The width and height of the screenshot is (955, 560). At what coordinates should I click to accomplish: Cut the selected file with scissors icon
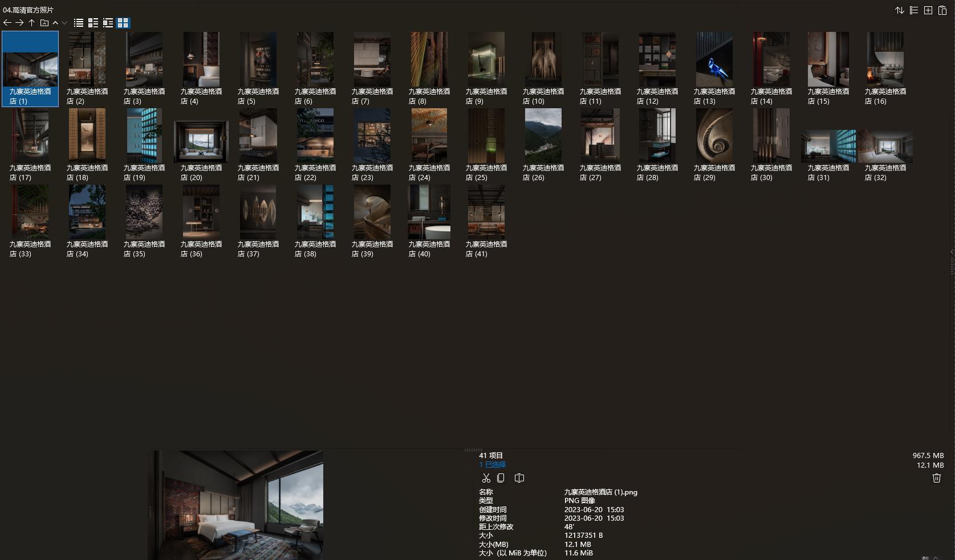coord(486,478)
